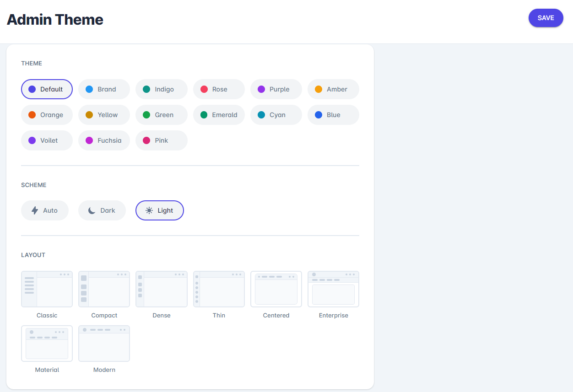
Task: Pick the Yellow theme
Action: coord(104,115)
